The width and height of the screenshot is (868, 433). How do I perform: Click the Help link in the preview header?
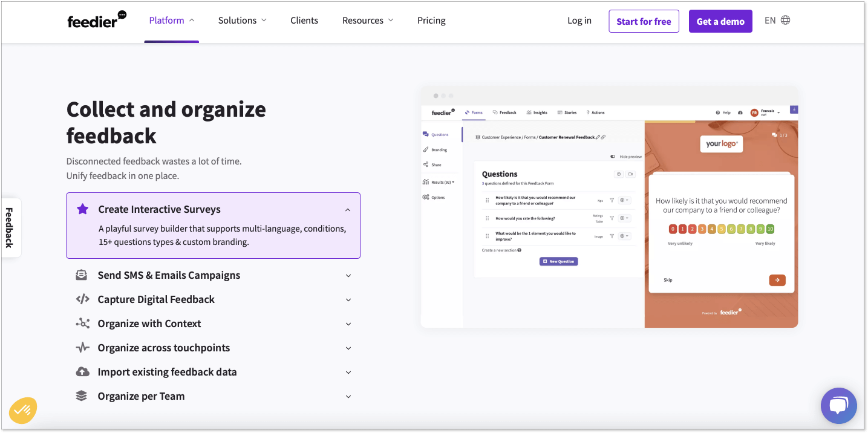[x=723, y=112]
